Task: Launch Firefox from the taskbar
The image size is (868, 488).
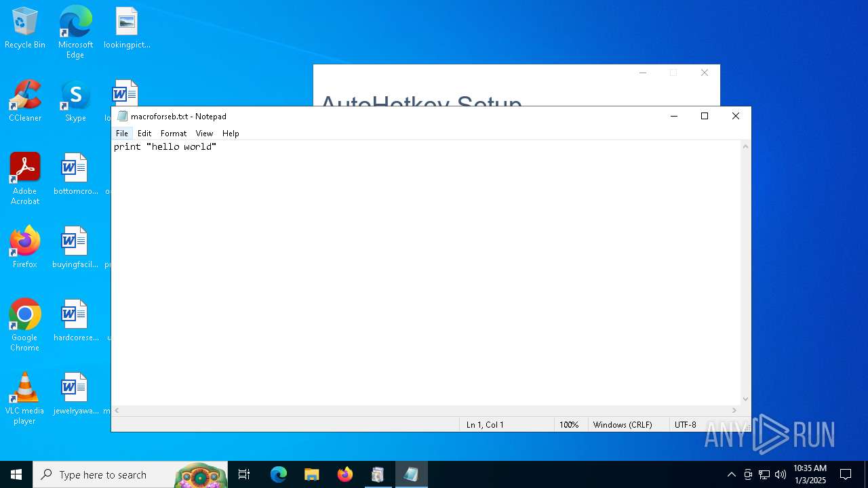Action: coord(344,474)
